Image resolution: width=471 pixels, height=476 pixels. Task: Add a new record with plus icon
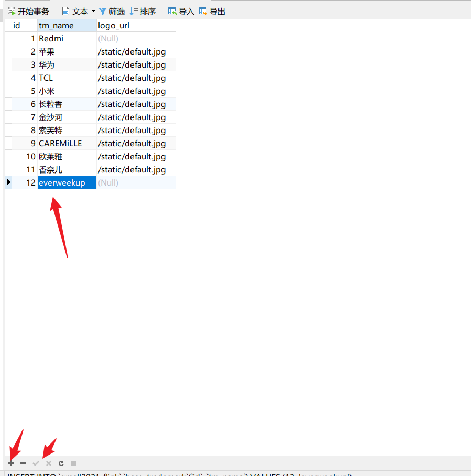pyautogui.click(x=11, y=463)
